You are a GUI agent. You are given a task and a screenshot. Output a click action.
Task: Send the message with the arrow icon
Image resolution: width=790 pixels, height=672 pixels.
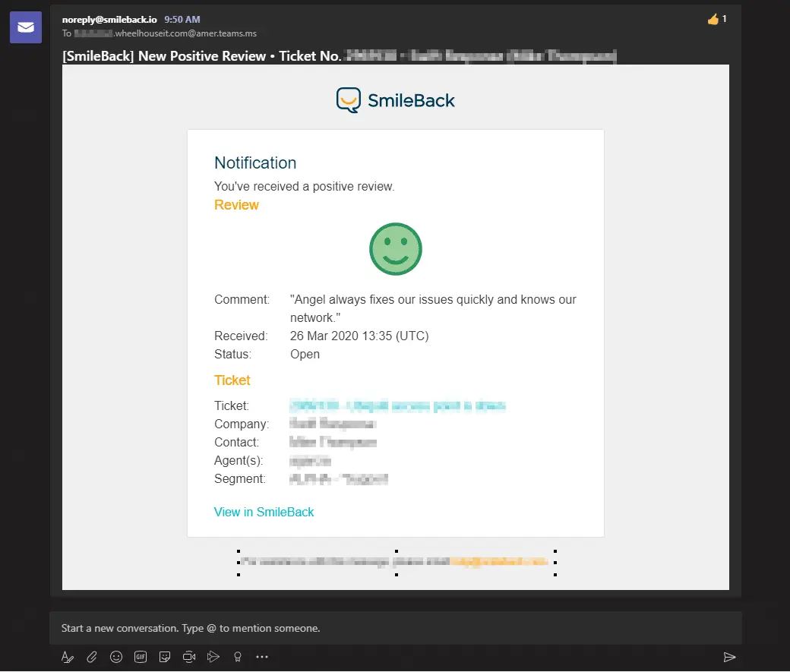pyautogui.click(x=729, y=657)
